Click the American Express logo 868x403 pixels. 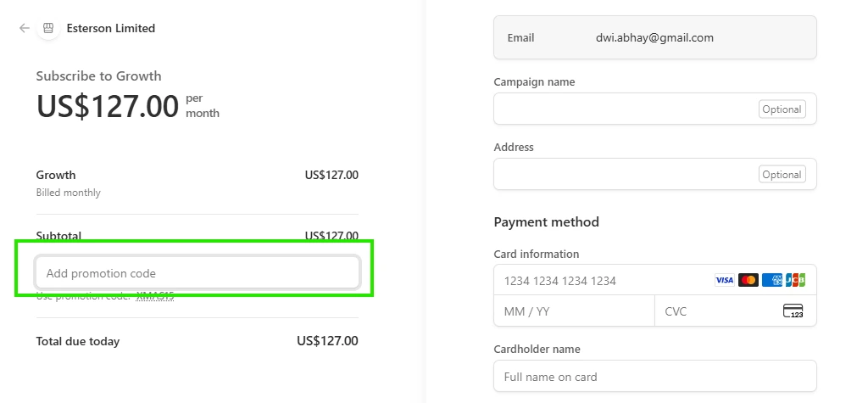pos(771,280)
